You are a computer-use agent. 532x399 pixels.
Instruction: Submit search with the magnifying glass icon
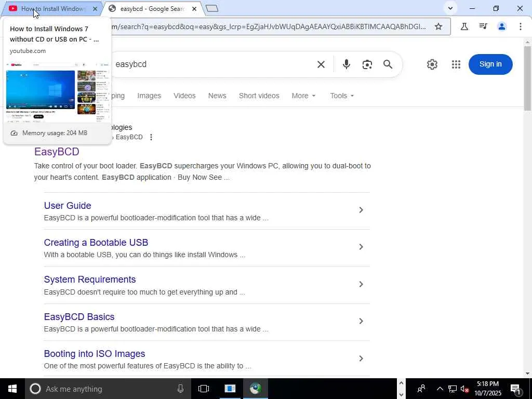coord(388,64)
